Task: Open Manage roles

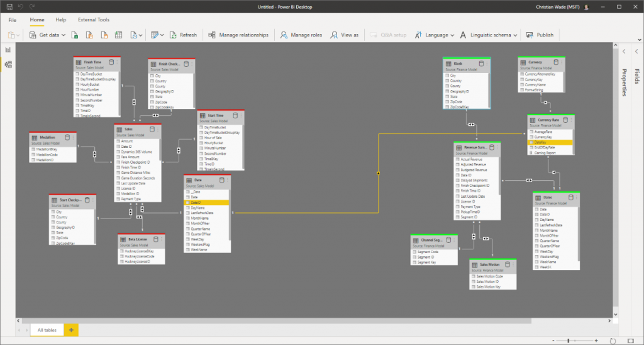Action: pos(301,35)
